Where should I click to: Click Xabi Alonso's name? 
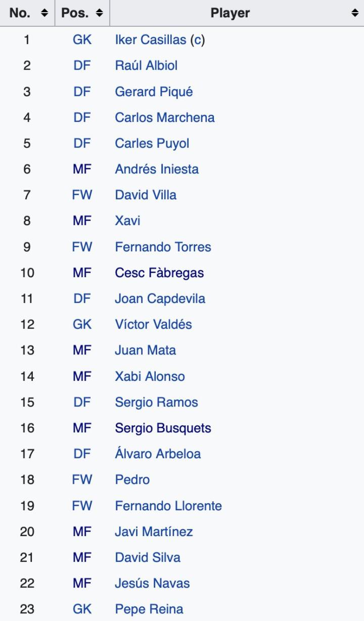[150, 376]
